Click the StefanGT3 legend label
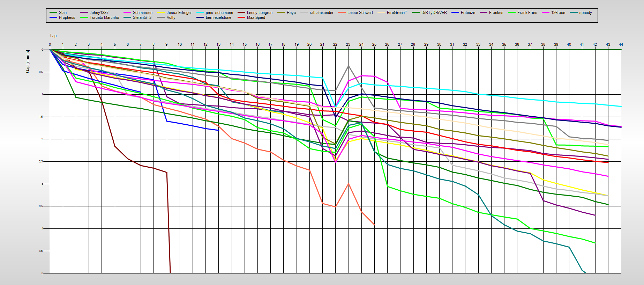Screen dimensions: 644x285 pos(142,17)
